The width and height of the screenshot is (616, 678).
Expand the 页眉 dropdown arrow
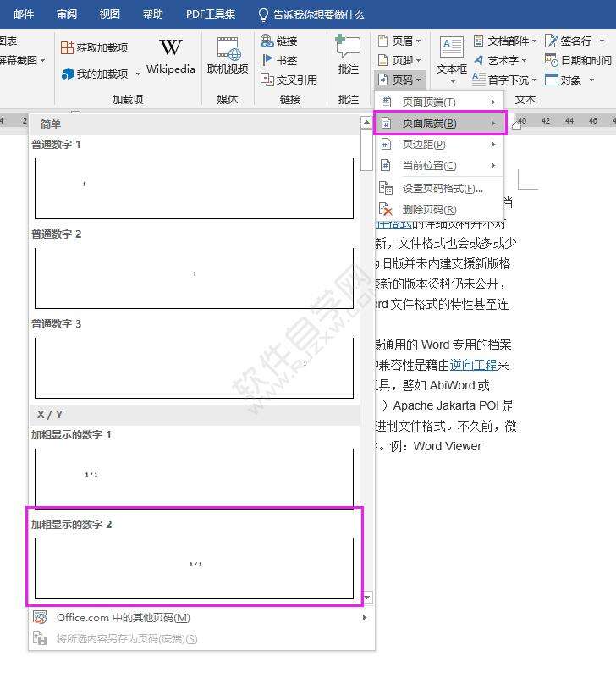click(419, 41)
